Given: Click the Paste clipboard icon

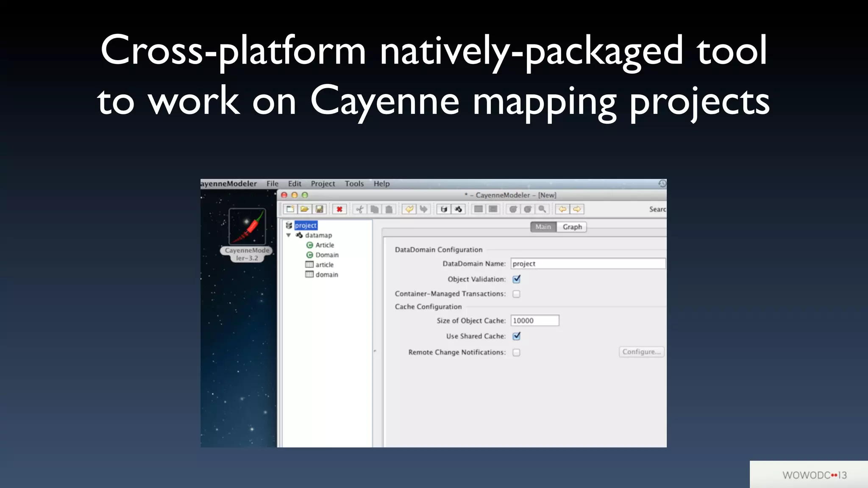Looking at the screenshot, I should click(x=389, y=209).
